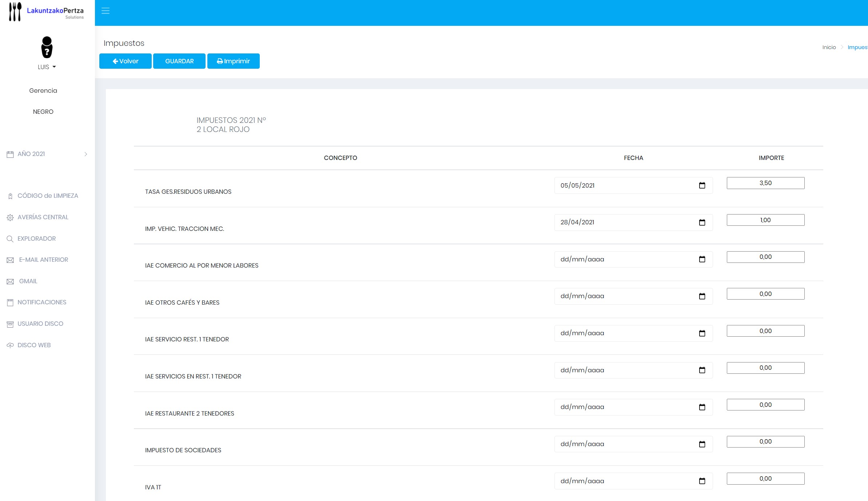868x501 pixels.
Task: Follow the Impuestos breadcrumb link
Action: (857, 47)
